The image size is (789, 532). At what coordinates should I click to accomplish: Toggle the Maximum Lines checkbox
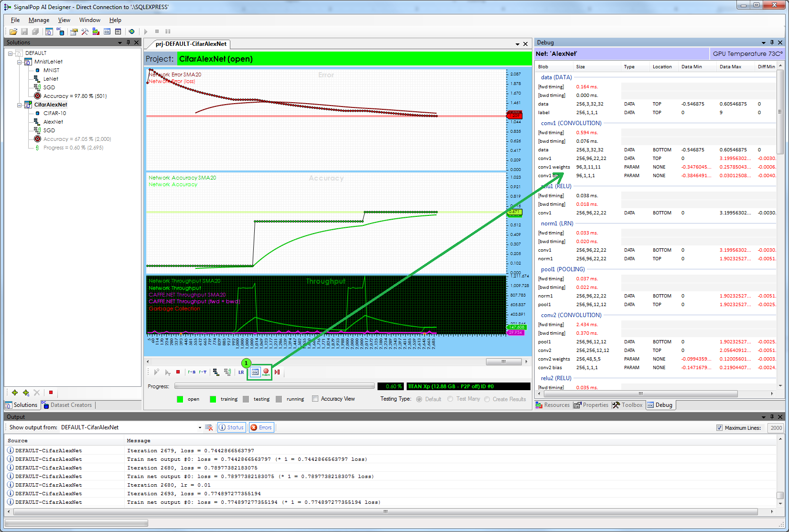click(719, 428)
